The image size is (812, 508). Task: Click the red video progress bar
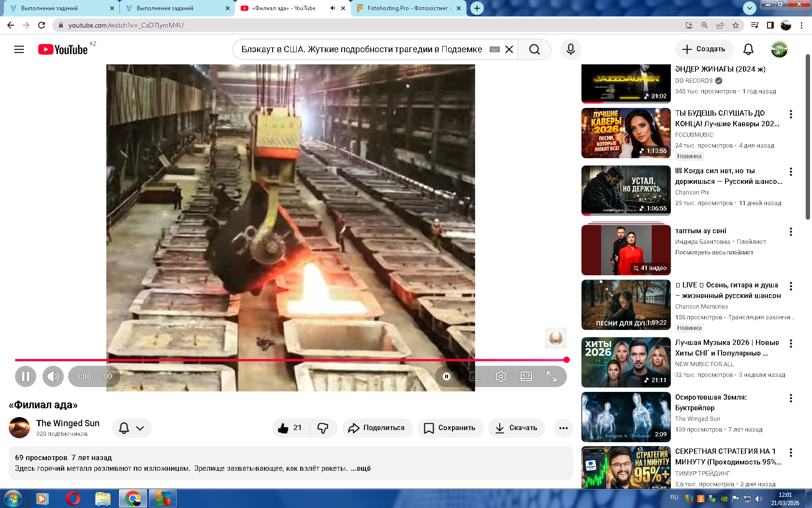(x=290, y=360)
